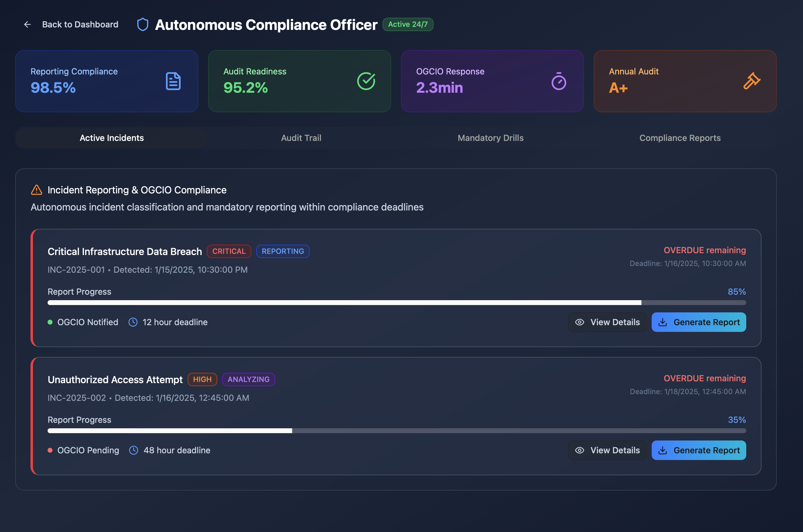Click the stopwatch icon in OGCIO Response card
The height and width of the screenshot is (532, 803).
(559, 81)
